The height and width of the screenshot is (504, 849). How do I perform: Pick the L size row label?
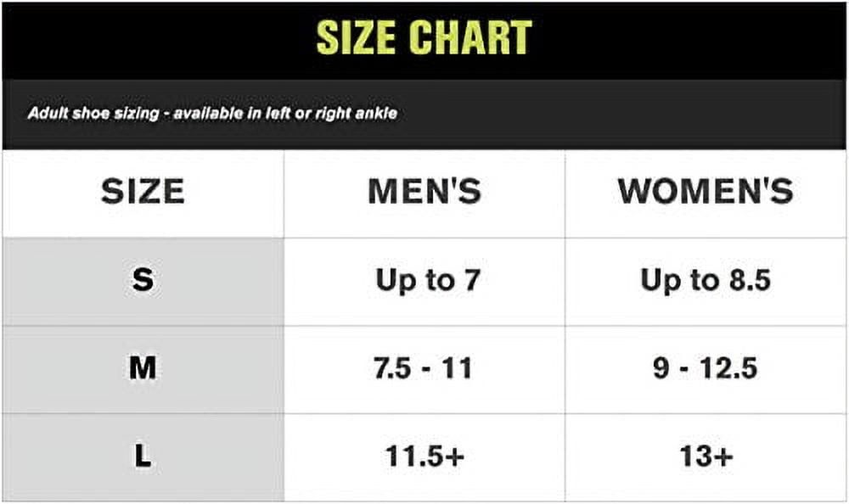[x=143, y=456]
